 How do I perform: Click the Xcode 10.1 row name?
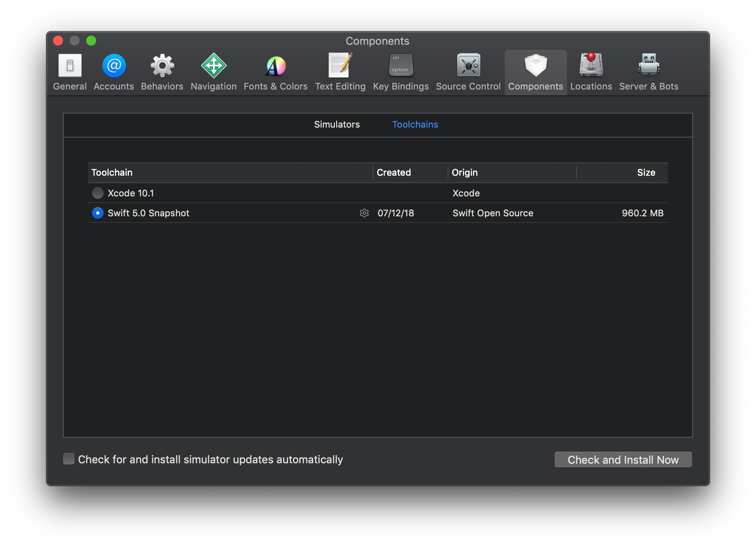pyautogui.click(x=131, y=193)
